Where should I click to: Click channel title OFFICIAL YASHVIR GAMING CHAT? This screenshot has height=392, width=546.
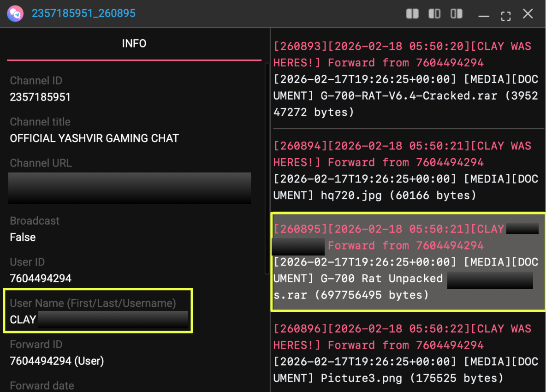(x=94, y=138)
